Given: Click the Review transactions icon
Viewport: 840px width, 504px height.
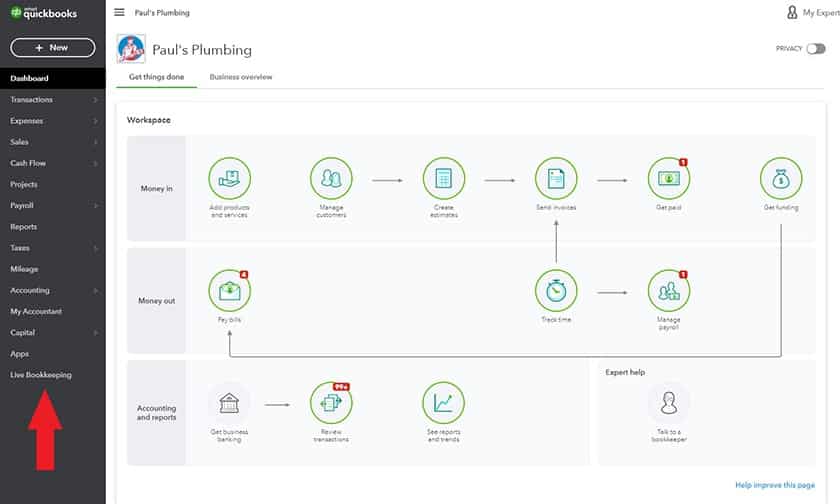Looking at the screenshot, I should coord(331,403).
